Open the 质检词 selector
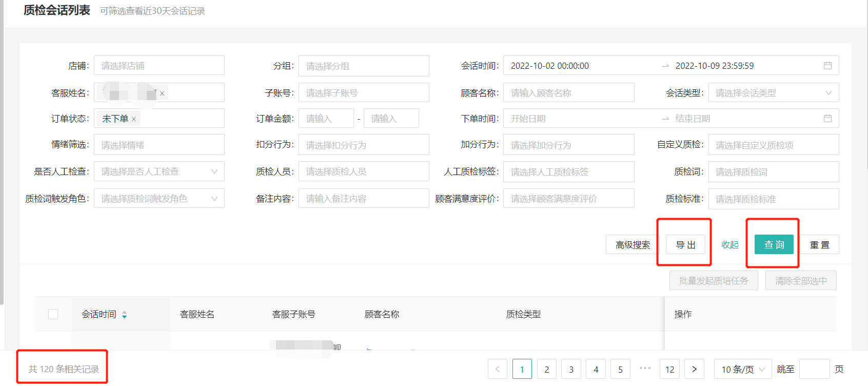868x386 pixels. click(x=774, y=171)
